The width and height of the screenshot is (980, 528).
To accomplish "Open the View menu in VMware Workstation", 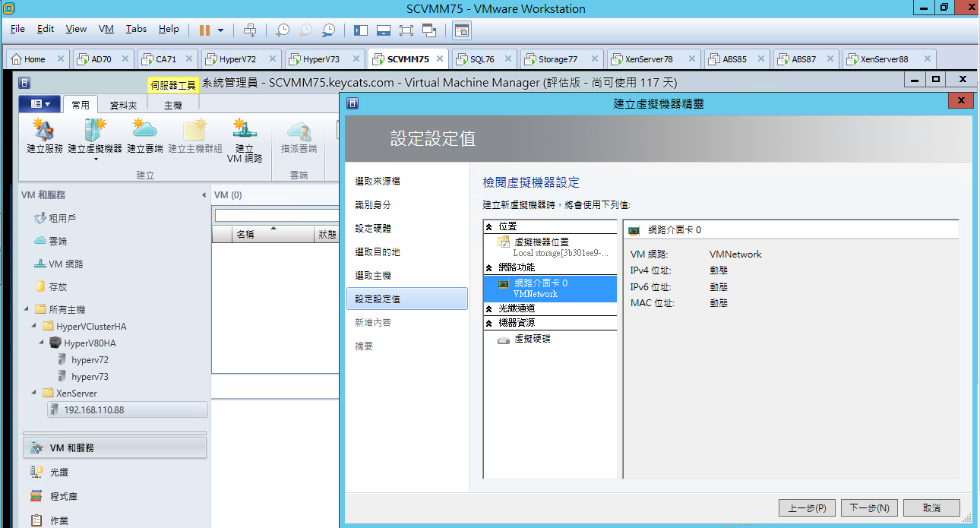I will click(76, 29).
